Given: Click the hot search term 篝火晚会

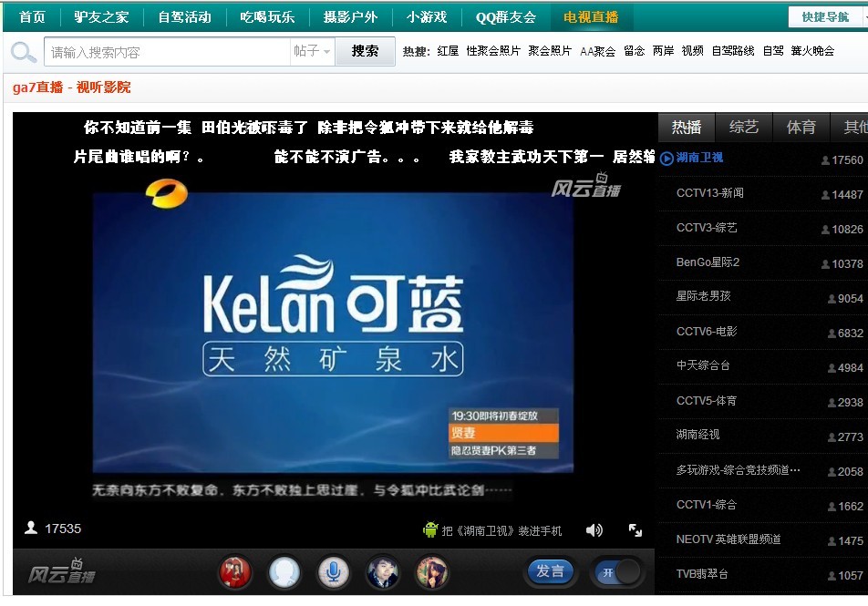Looking at the screenshot, I should click(x=812, y=51).
